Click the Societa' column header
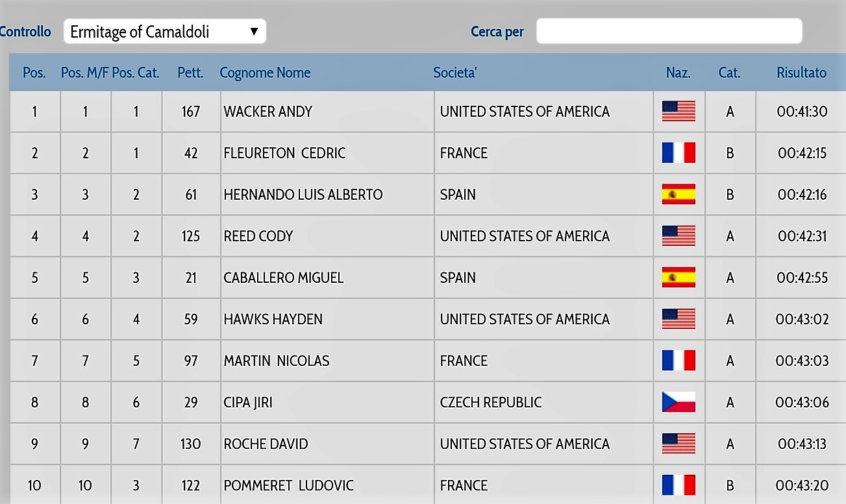 coord(455,73)
